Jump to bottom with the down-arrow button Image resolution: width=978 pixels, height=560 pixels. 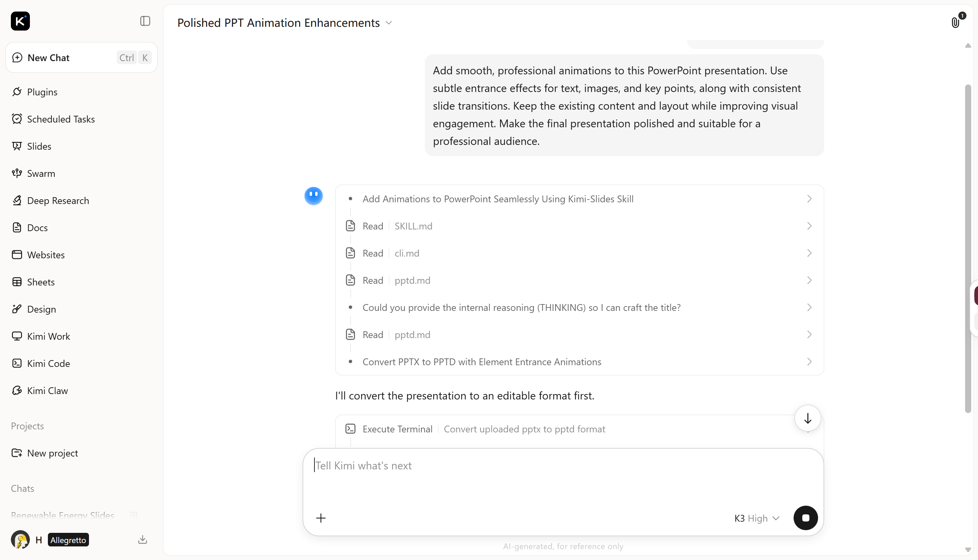point(808,418)
